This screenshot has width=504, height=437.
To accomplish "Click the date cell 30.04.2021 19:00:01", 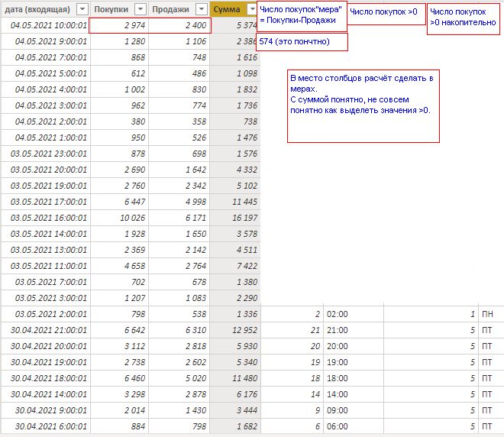I will pyautogui.click(x=46, y=362).
